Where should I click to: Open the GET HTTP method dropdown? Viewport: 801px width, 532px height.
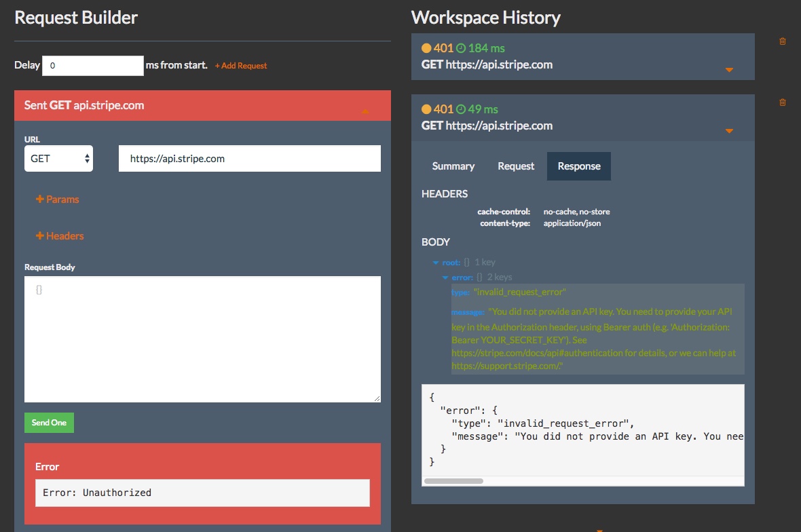coord(59,159)
